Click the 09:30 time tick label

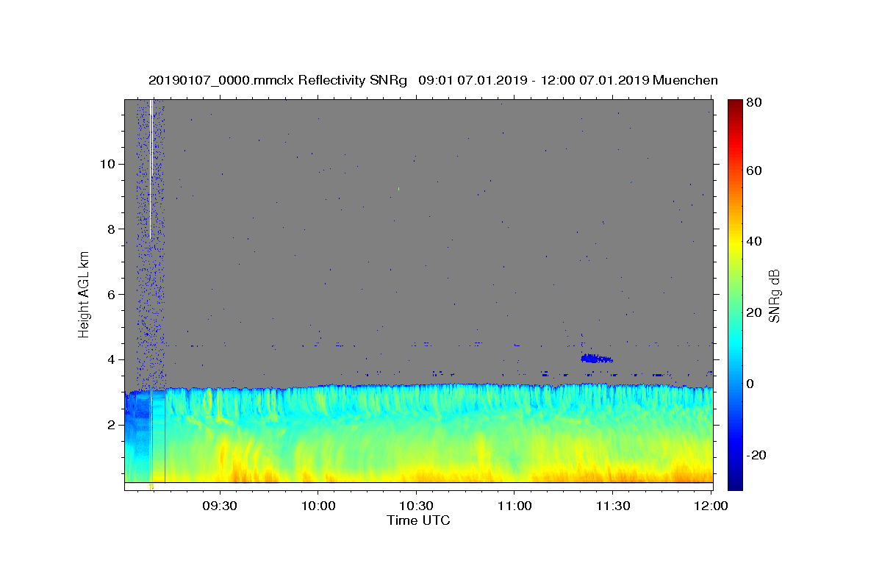pos(220,506)
